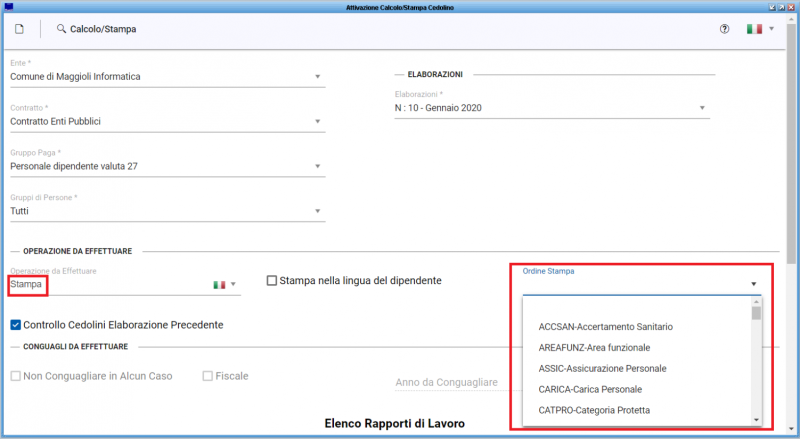Expand the Gruppo Paga dropdown
The image size is (800, 439).
click(317, 166)
